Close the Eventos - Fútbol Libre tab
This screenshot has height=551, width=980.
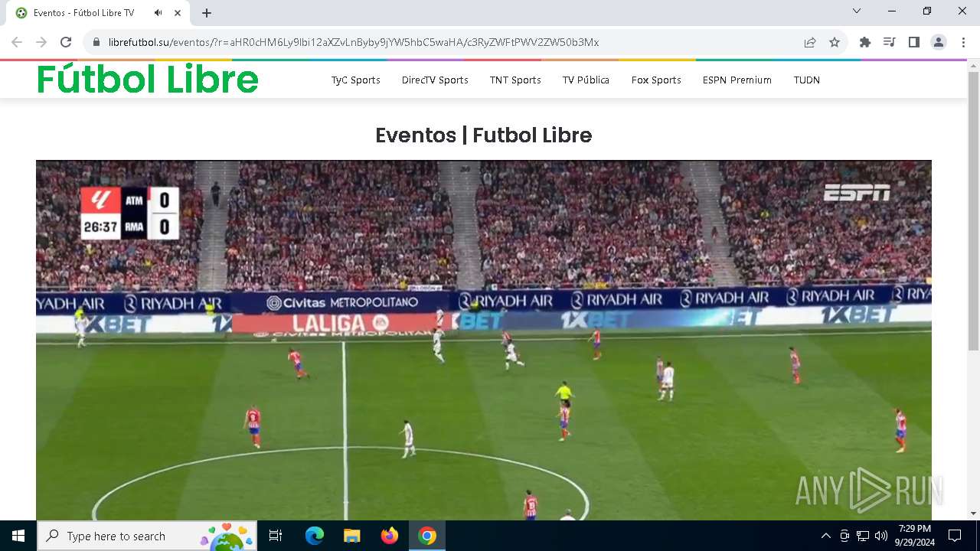(178, 13)
